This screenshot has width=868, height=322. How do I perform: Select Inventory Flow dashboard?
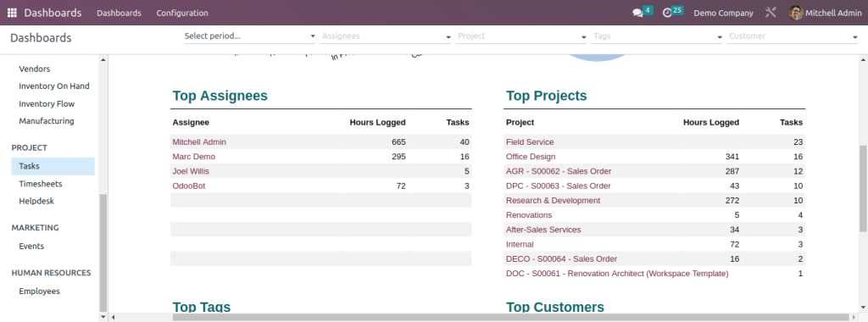point(47,104)
